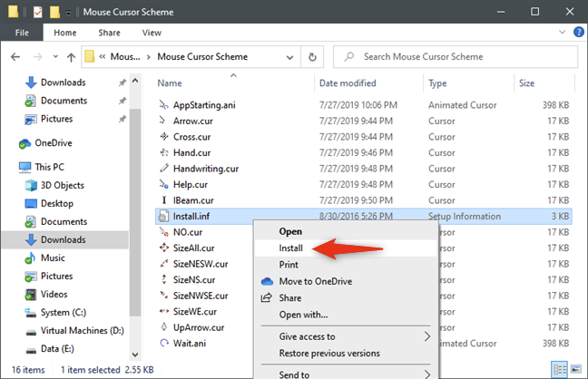Go up one folder level
This screenshot has width=588, height=379.
click(71, 57)
